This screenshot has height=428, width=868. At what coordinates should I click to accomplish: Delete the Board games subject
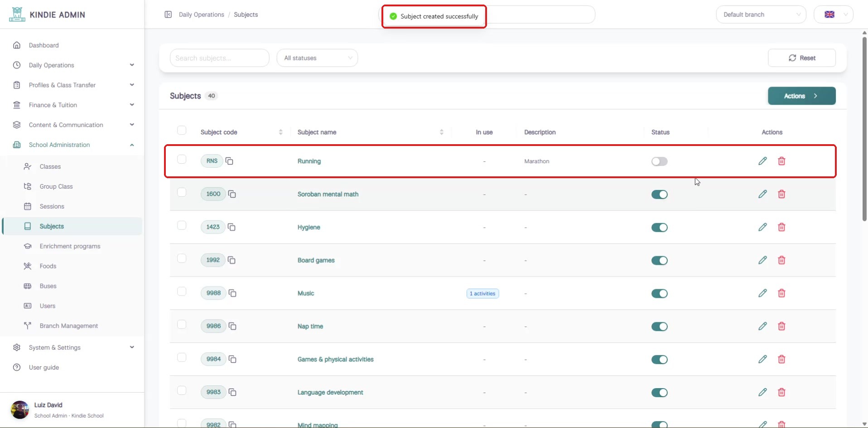781,260
